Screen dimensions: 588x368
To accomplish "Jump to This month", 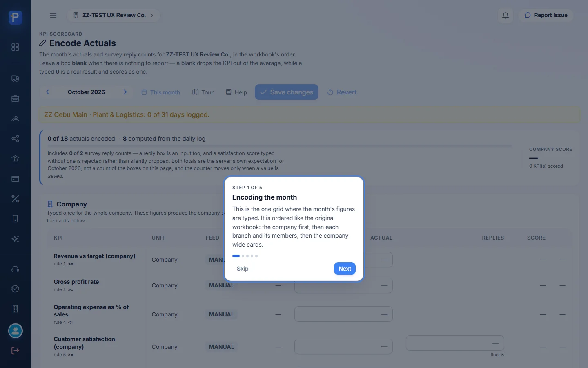I will point(160,92).
